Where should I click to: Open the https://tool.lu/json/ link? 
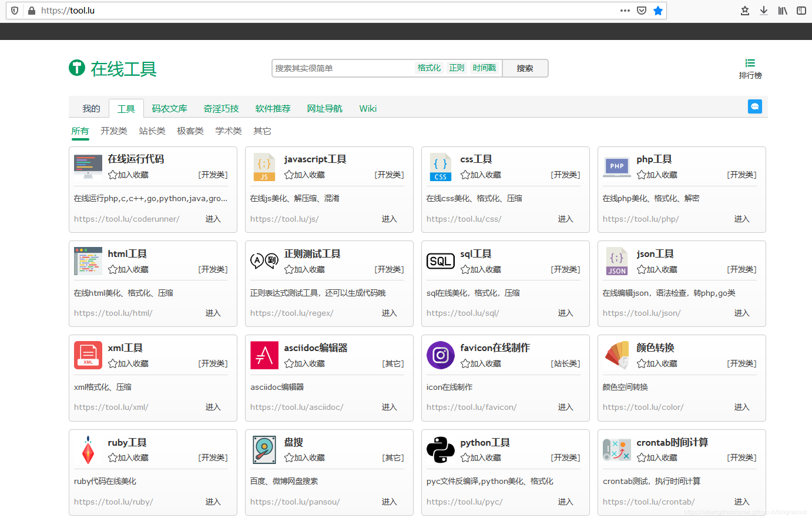[642, 313]
